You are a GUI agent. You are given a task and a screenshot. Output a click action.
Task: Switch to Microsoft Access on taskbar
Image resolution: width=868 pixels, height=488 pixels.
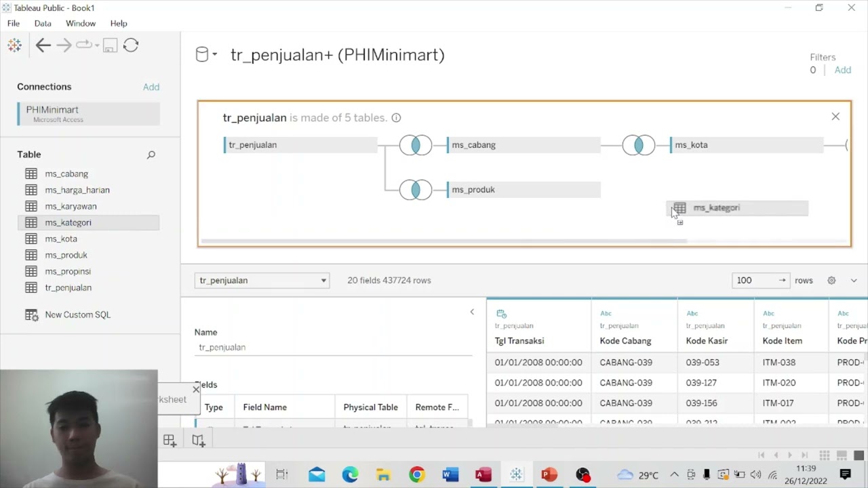tap(483, 475)
